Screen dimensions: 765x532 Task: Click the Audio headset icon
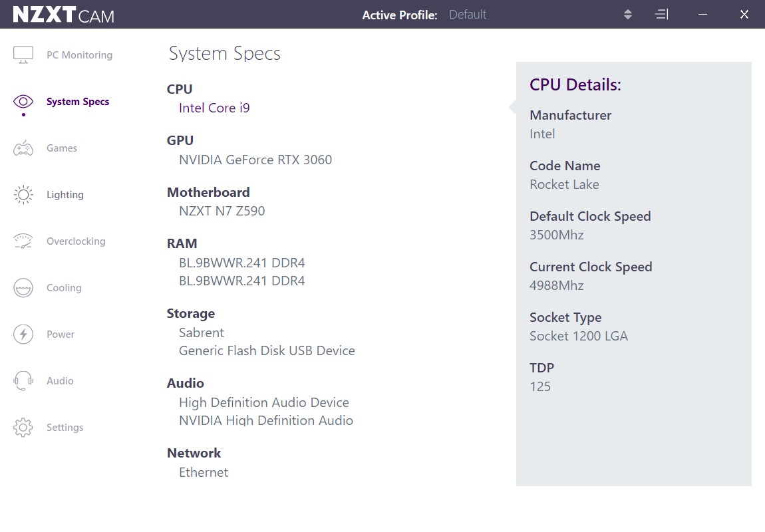point(23,381)
